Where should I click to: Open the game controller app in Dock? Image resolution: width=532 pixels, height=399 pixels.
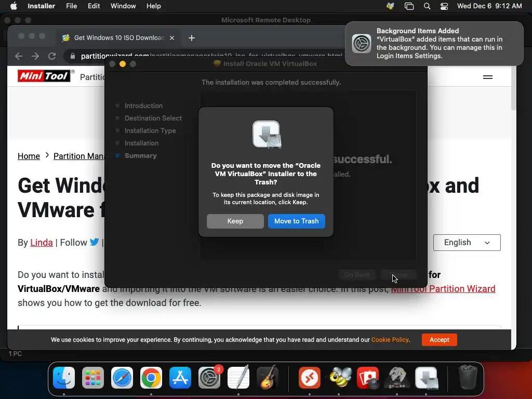(x=397, y=377)
